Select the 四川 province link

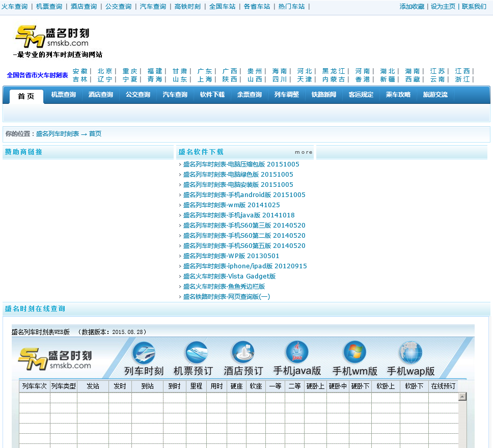280,79
